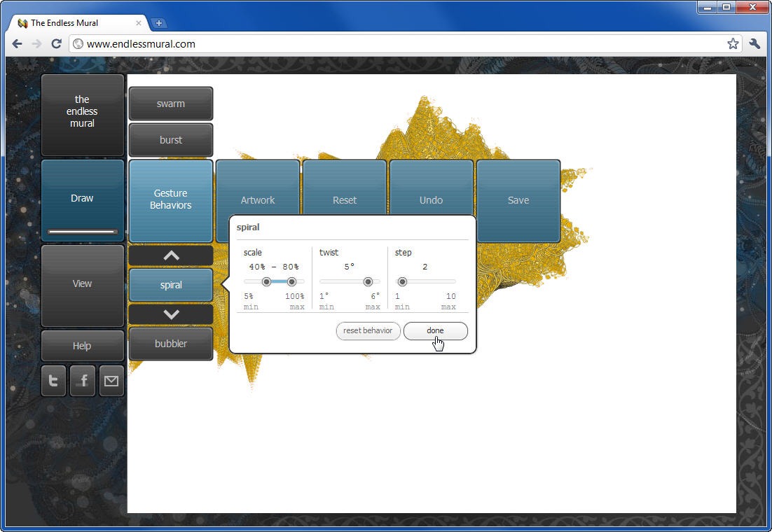This screenshot has height=532, width=772.
Task: Choose the bubbler gesture behavior
Action: 171,344
